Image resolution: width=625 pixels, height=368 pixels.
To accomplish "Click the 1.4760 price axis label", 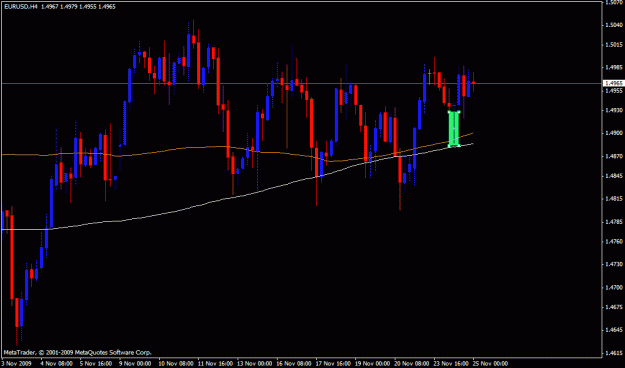I will pyautogui.click(x=613, y=241).
